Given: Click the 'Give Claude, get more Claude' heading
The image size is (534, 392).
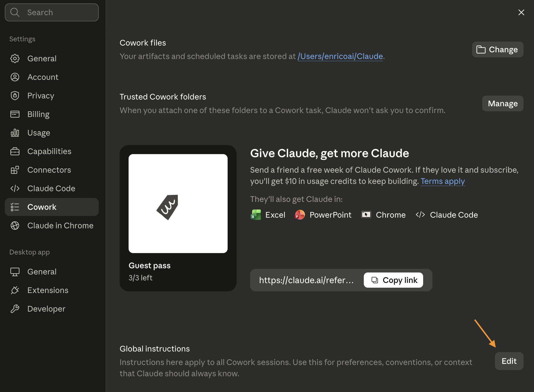Looking at the screenshot, I should click(329, 153).
